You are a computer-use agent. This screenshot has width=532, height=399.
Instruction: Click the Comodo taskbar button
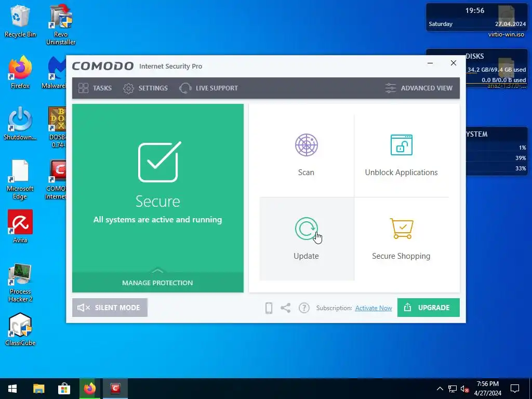115,389
